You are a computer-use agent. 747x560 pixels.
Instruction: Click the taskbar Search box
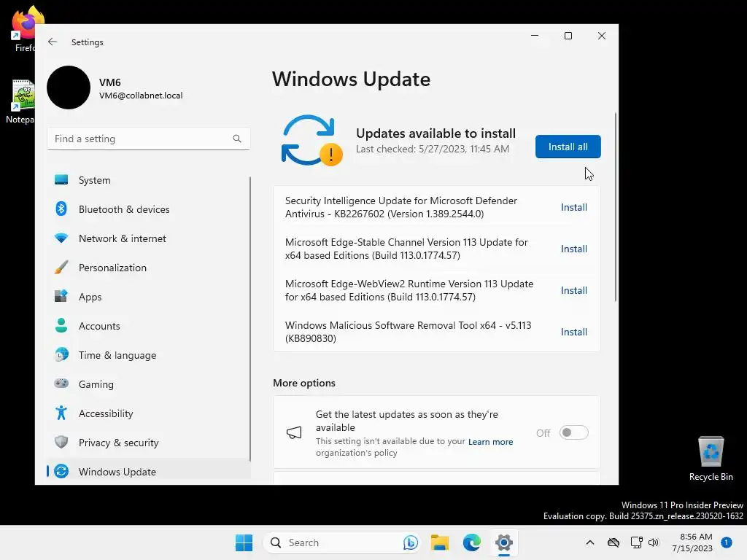341,542
